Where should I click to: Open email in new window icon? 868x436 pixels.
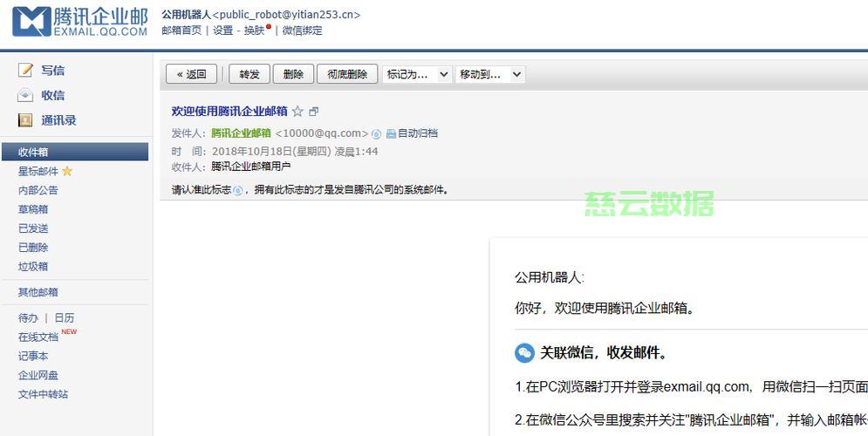pos(314,112)
